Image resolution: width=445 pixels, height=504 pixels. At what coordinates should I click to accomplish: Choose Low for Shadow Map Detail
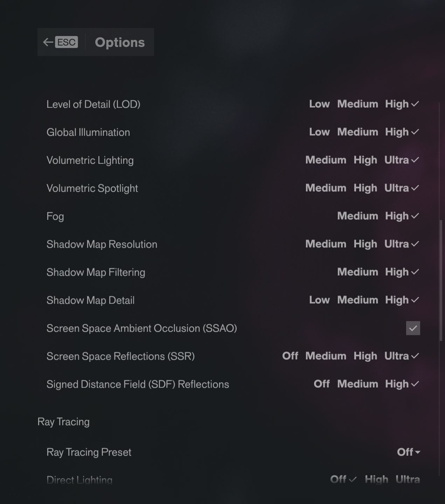coord(319,300)
